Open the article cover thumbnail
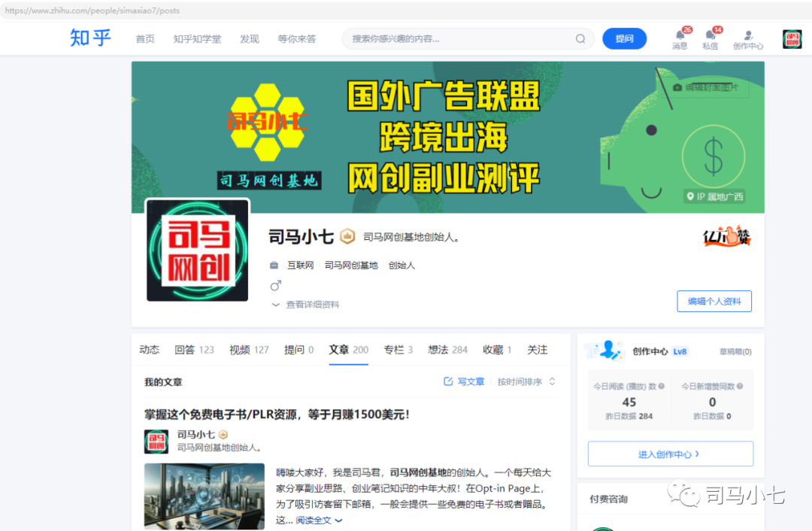812x531 pixels. (x=204, y=496)
